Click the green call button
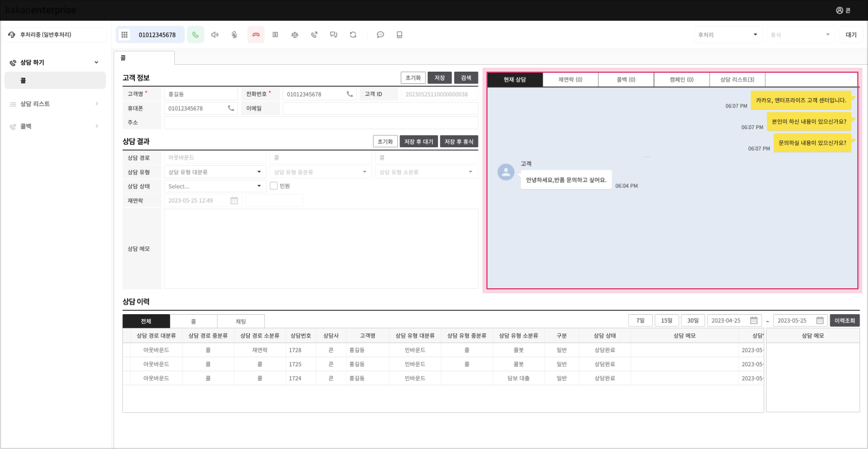 coord(196,35)
